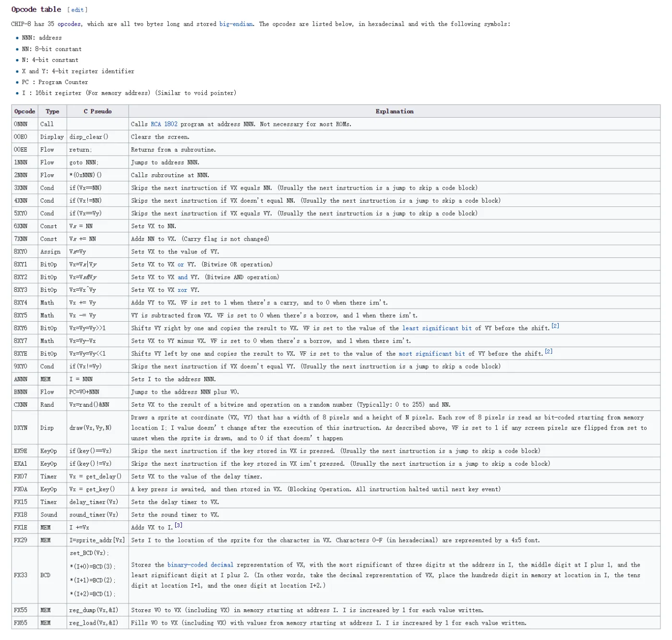Select the FX07 opcode cell
Image resolution: width=672 pixels, height=640 pixels.
(x=25, y=476)
